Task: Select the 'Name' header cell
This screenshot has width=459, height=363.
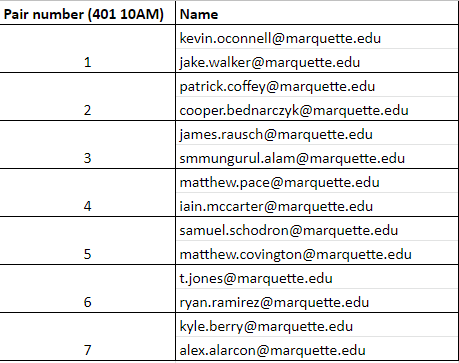Action: tap(317, 14)
